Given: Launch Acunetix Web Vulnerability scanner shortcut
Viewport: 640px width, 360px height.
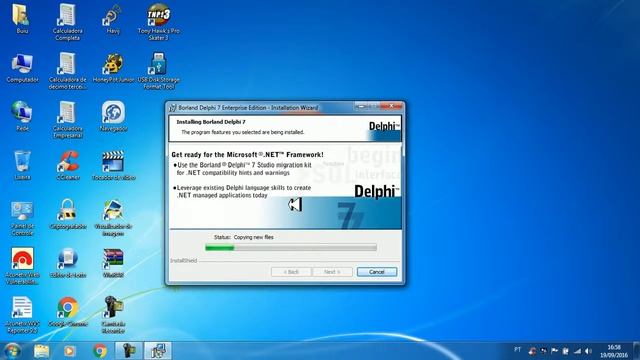Looking at the screenshot, I should (22, 267).
